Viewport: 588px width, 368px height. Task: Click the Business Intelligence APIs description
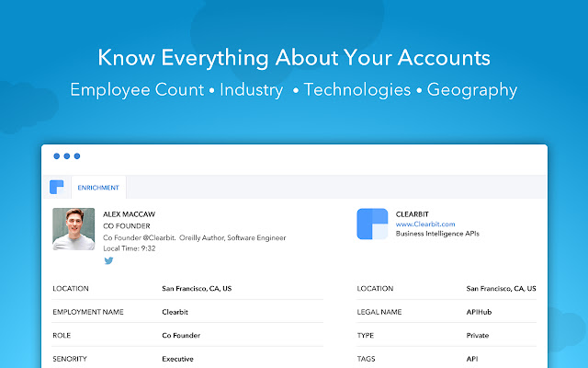click(x=437, y=234)
